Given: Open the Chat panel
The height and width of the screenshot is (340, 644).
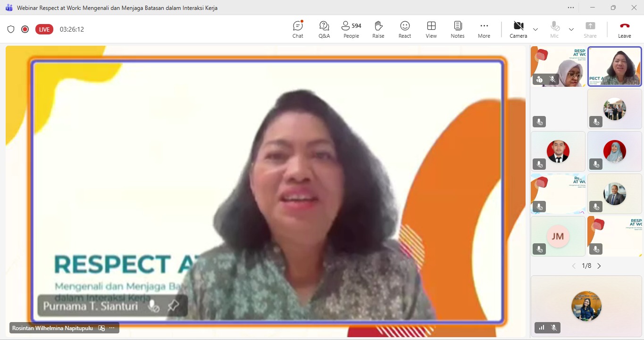Looking at the screenshot, I should click(298, 29).
